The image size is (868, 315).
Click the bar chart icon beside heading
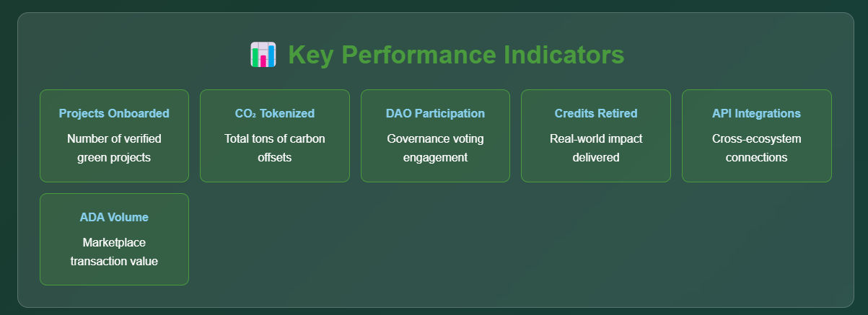263,56
